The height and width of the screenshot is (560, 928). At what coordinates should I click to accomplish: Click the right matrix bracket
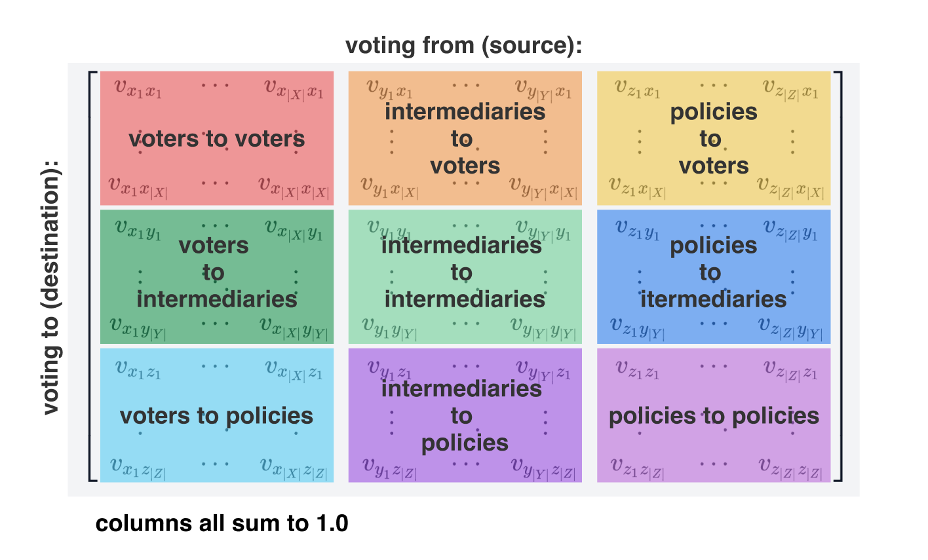(x=838, y=276)
